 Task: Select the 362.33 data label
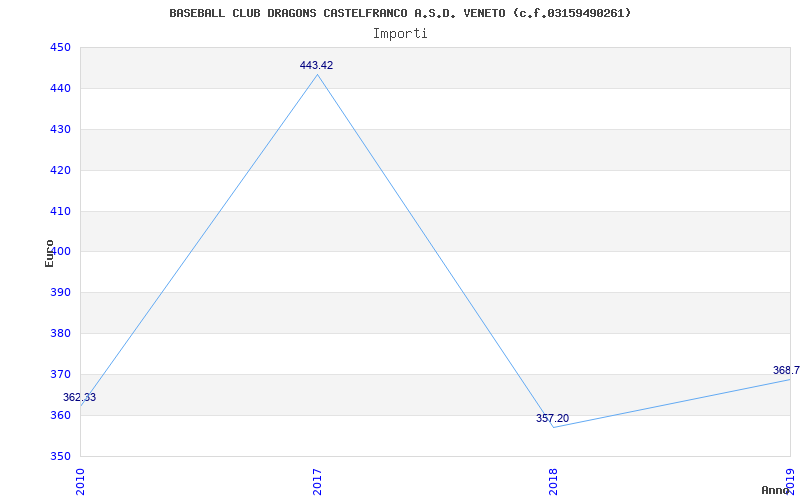click(80, 397)
